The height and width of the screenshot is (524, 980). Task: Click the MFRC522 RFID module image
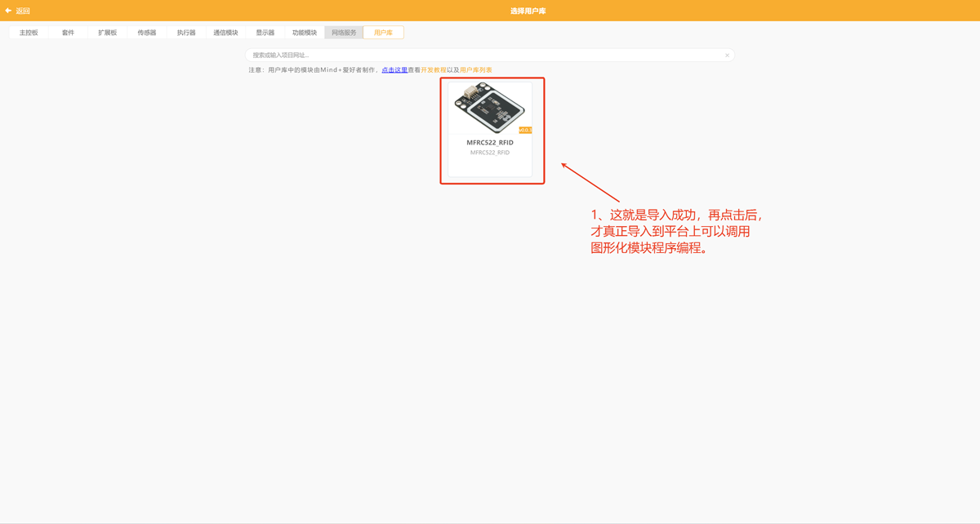(x=489, y=109)
